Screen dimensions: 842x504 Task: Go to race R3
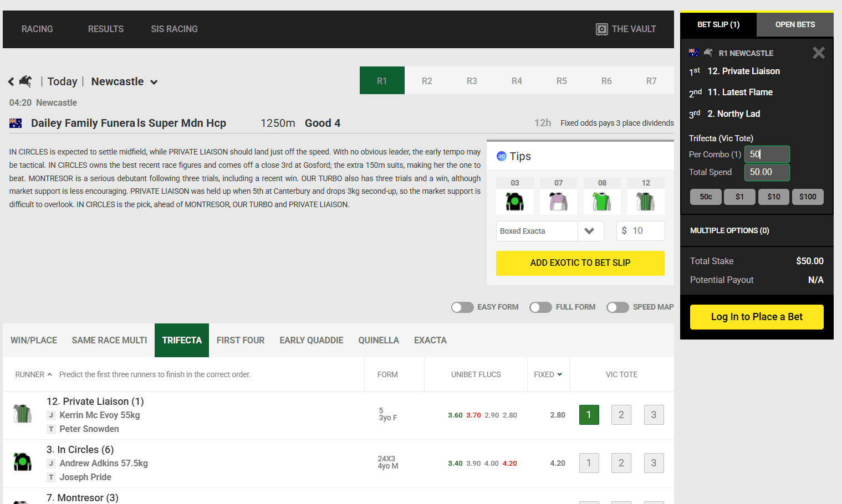click(472, 81)
